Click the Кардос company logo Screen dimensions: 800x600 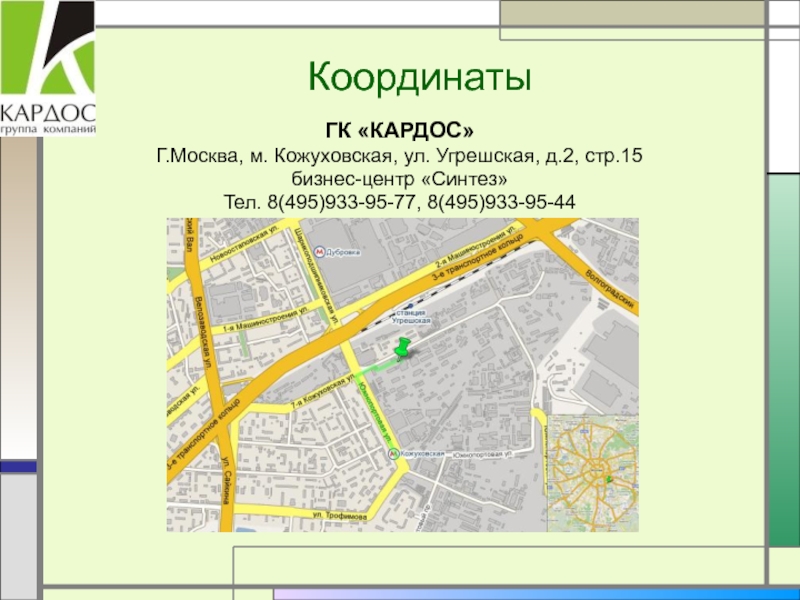47,68
